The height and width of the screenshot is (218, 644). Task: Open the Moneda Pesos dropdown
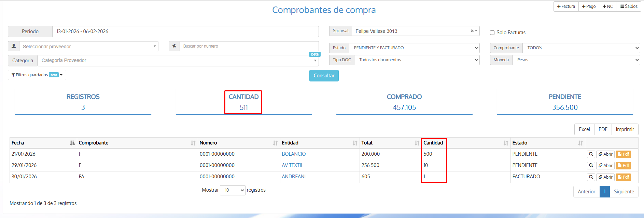tap(576, 60)
